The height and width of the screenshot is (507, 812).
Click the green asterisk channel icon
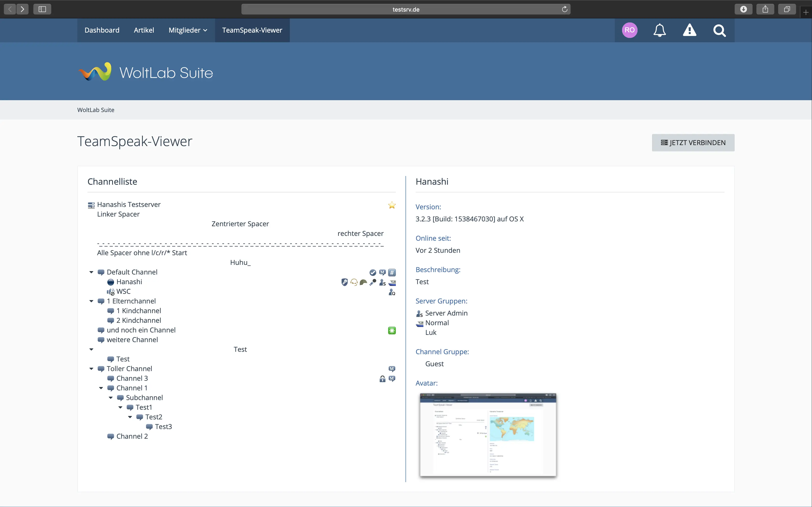[x=391, y=331]
